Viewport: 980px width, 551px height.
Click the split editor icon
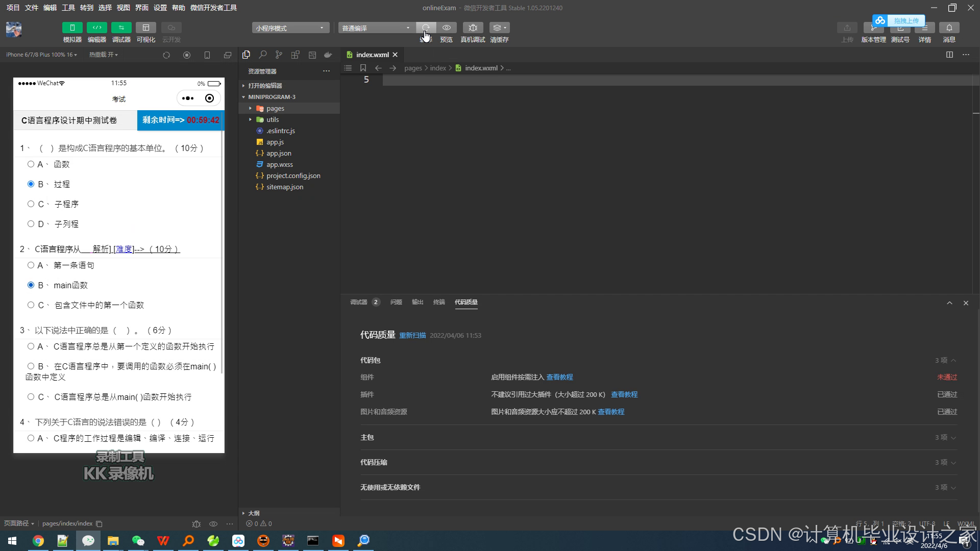coord(949,55)
